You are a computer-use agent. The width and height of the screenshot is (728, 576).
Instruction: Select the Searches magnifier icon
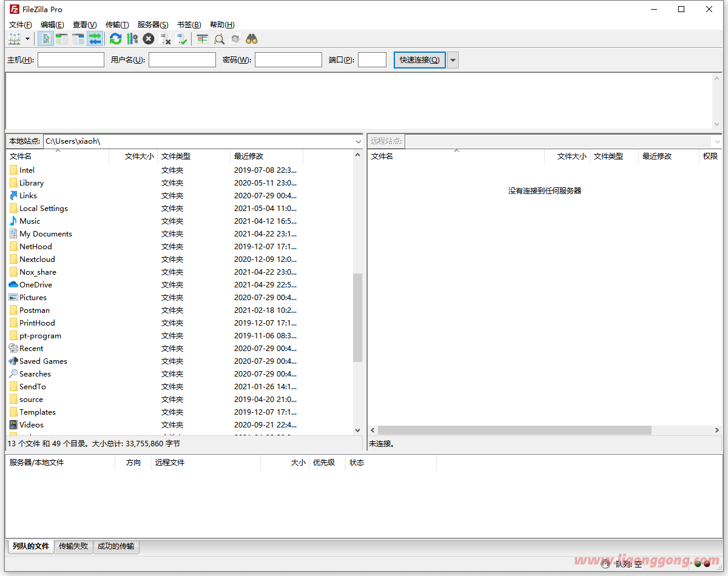point(13,373)
